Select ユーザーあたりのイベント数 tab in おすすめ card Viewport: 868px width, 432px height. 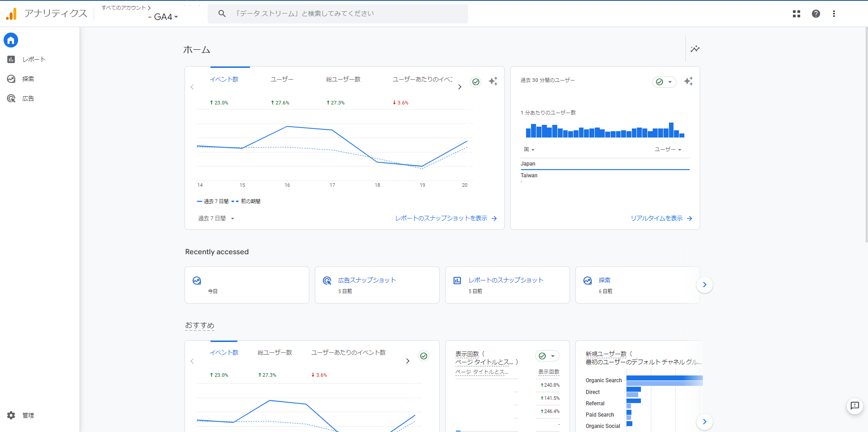point(348,352)
